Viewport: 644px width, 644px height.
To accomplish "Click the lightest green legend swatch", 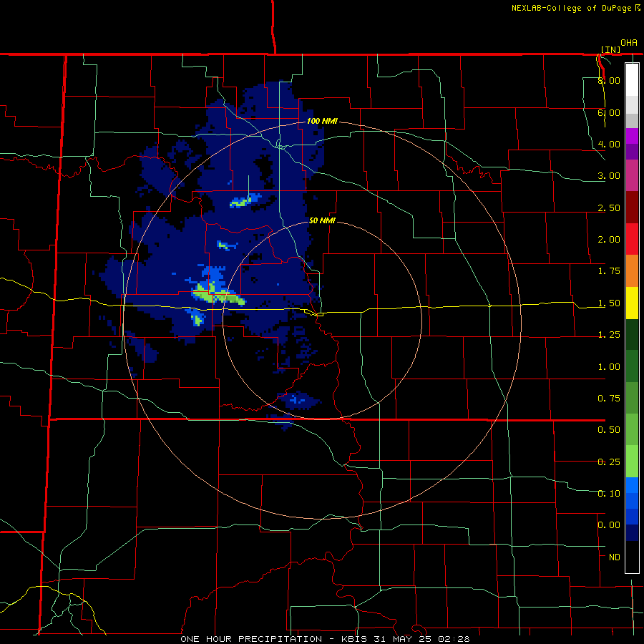I will [x=632, y=462].
